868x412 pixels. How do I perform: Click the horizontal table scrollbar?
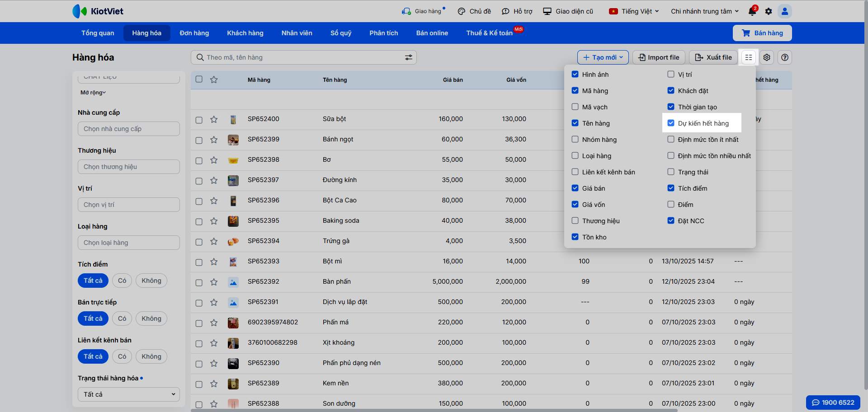pos(434,410)
